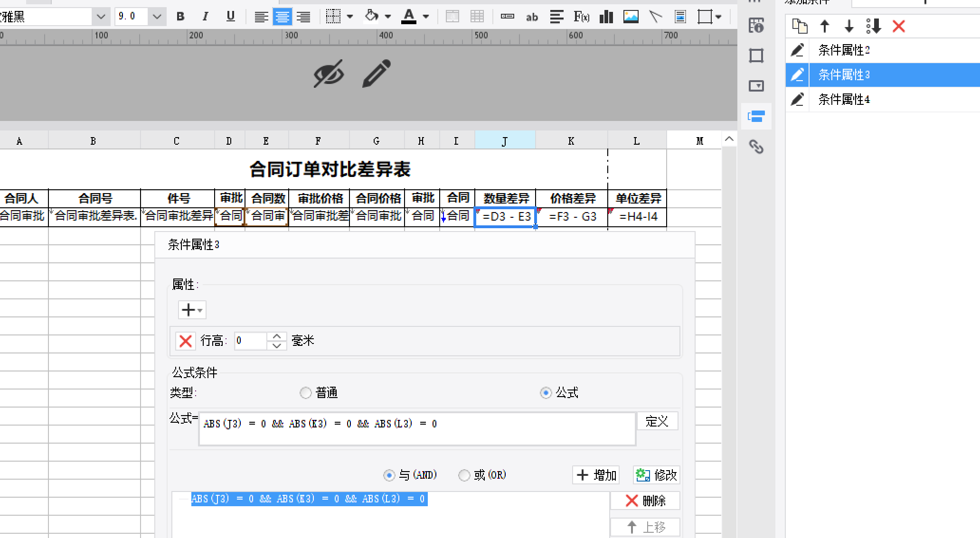The height and width of the screenshot is (538, 980).
Task: Open the condition attributes side panel
Action: 756,116
